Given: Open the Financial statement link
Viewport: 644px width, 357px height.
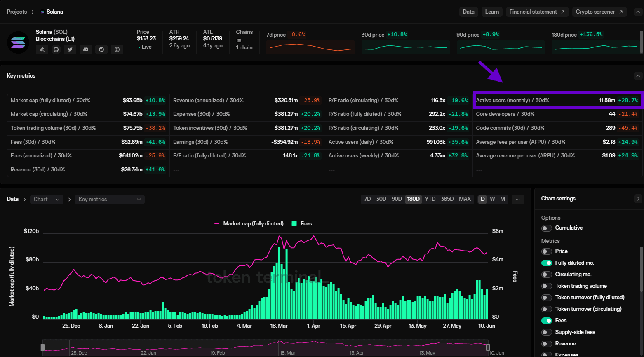Looking at the screenshot, I should pyautogui.click(x=537, y=12).
